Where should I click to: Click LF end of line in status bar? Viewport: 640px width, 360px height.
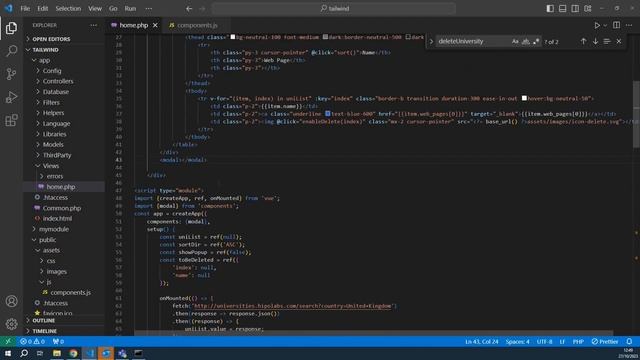coord(562,341)
